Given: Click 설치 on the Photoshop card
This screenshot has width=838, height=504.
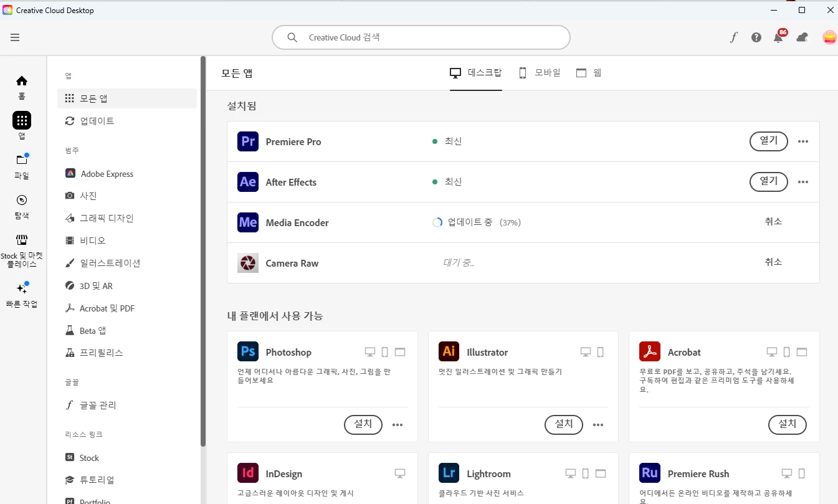Looking at the screenshot, I should [363, 424].
